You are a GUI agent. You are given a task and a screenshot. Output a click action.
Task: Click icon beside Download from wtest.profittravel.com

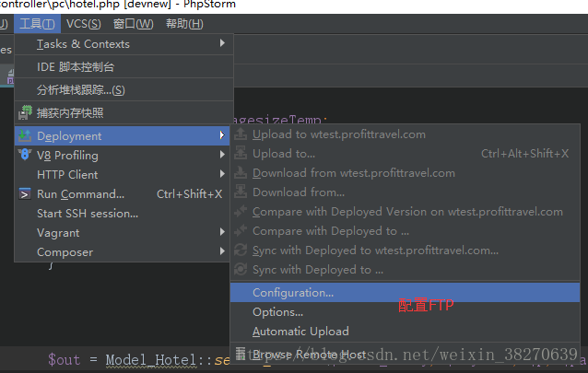pos(241,172)
